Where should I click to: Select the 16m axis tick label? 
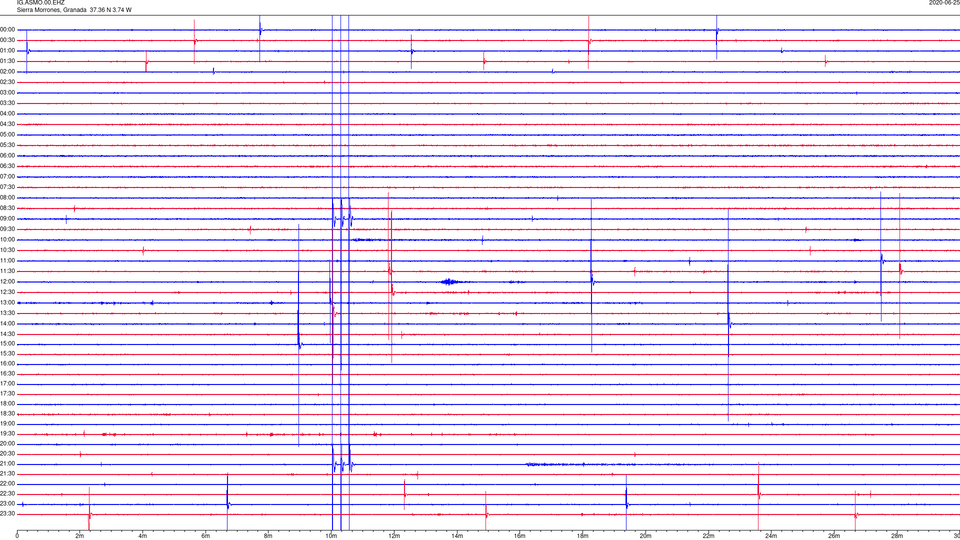tap(520, 536)
